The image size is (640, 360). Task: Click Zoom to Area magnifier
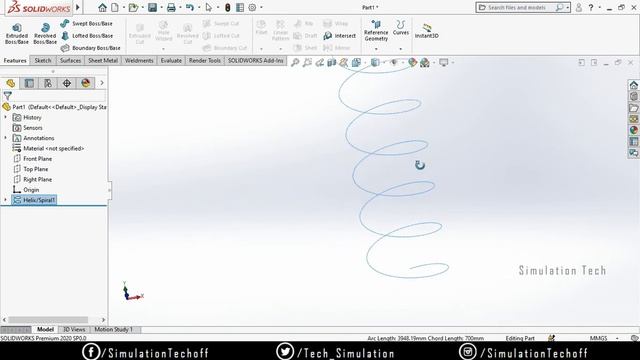307,62
